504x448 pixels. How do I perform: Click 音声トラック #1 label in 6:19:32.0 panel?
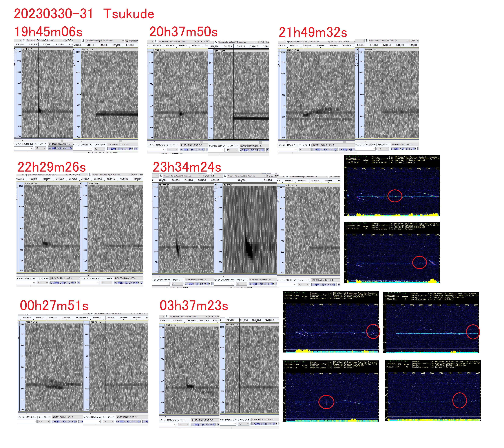tap(293, 50)
